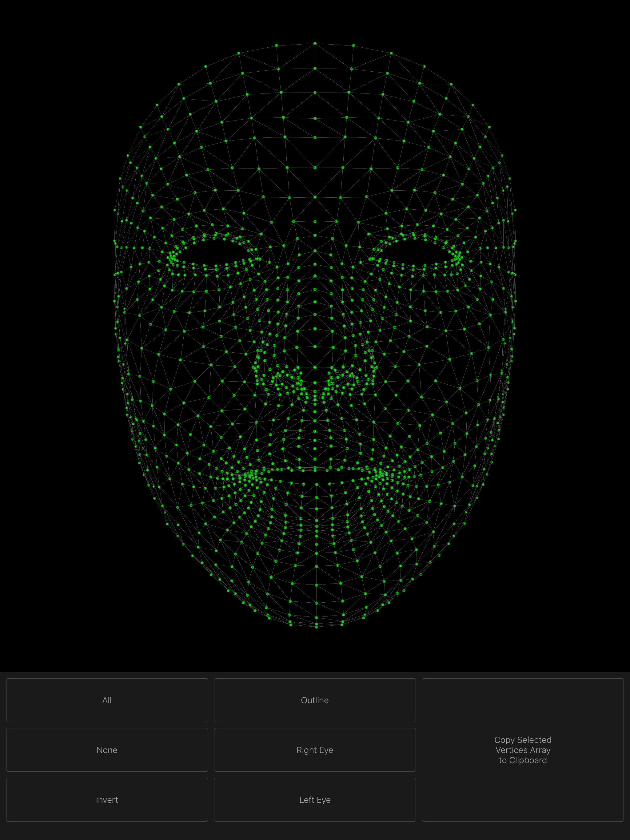Select the Left Eye vertex group
The width and height of the screenshot is (630, 840).
click(315, 799)
